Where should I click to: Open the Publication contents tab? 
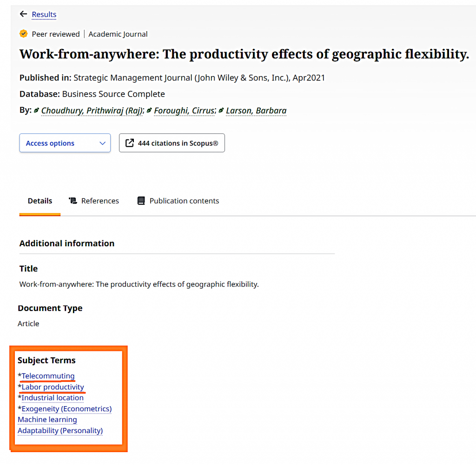coord(178,201)
